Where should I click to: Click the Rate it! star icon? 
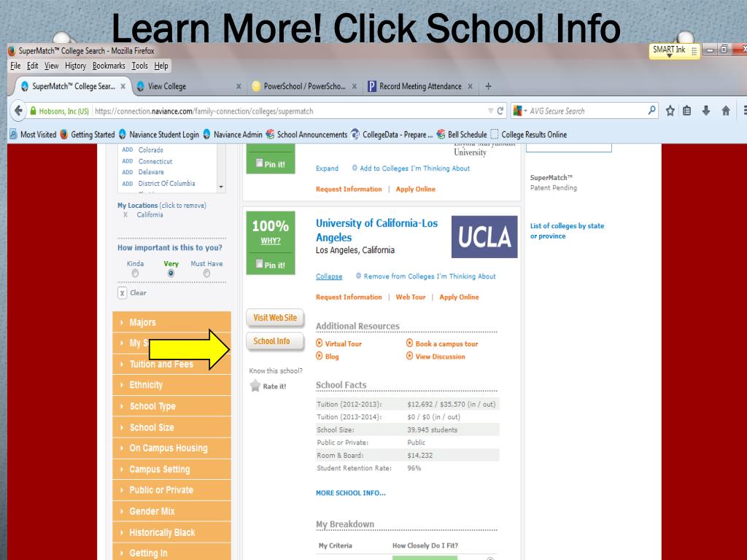[255, 385]
